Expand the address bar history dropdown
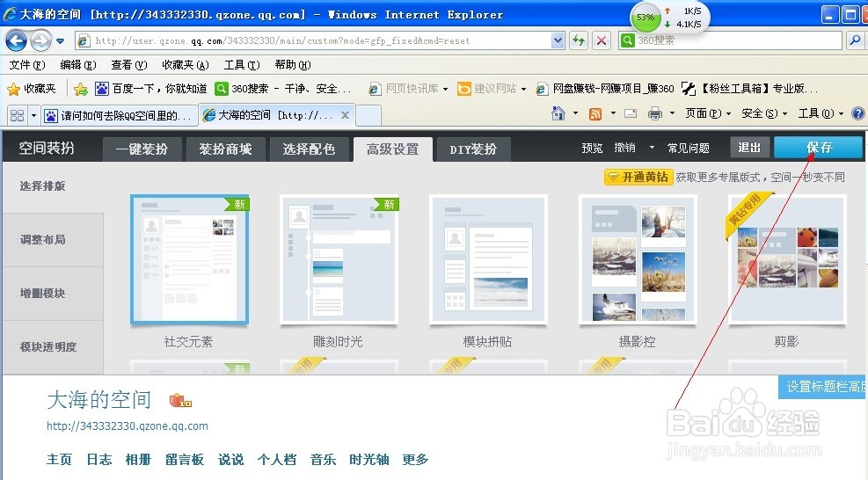868x480 pixels. coord(558,40)
